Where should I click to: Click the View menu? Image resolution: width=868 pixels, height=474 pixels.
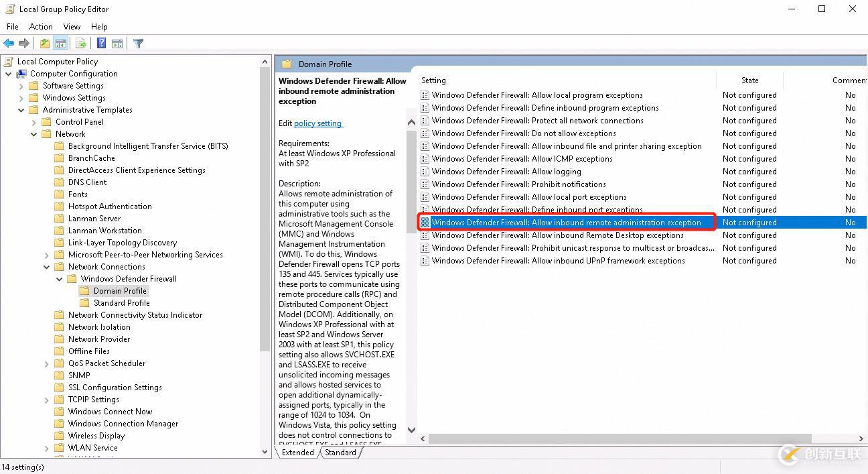tap(72, 26)
